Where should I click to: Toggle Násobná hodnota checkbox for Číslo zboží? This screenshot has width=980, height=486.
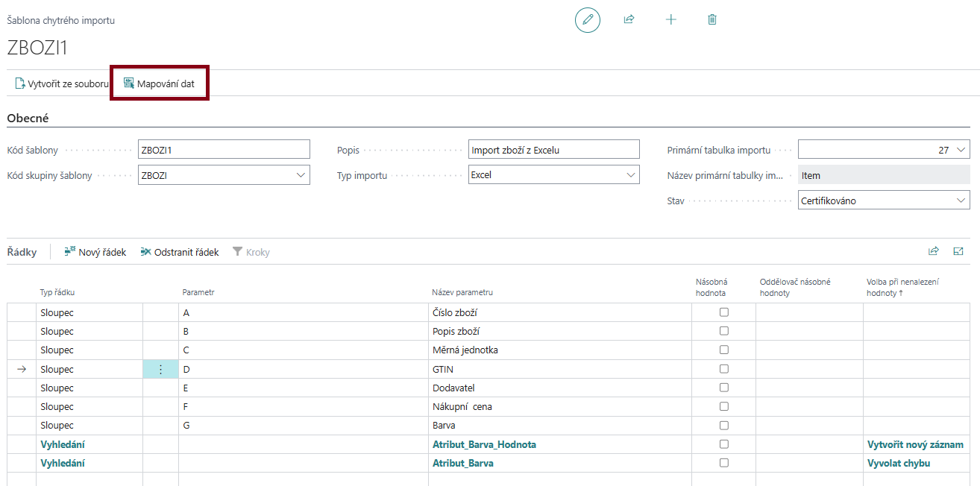pos(723,312)
